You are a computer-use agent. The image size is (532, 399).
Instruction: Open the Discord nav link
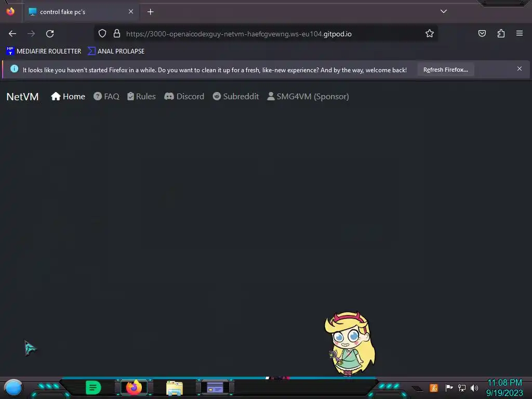click(x=184, y=96)
